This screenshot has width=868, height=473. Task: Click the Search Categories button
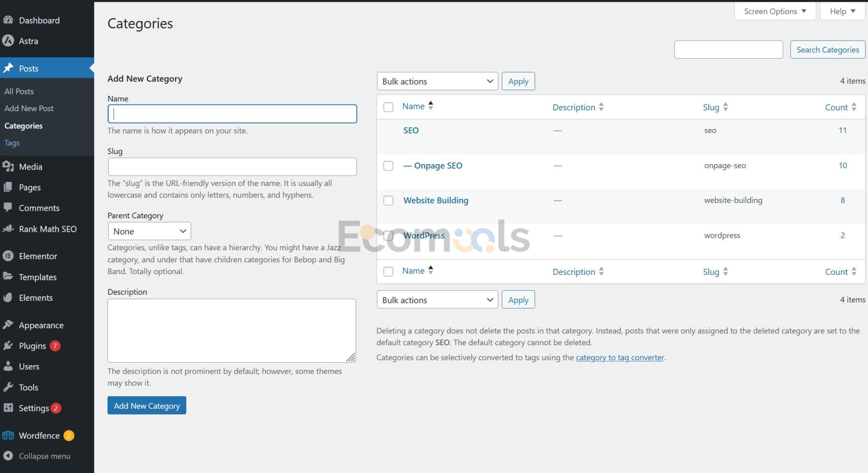point(827,50)
